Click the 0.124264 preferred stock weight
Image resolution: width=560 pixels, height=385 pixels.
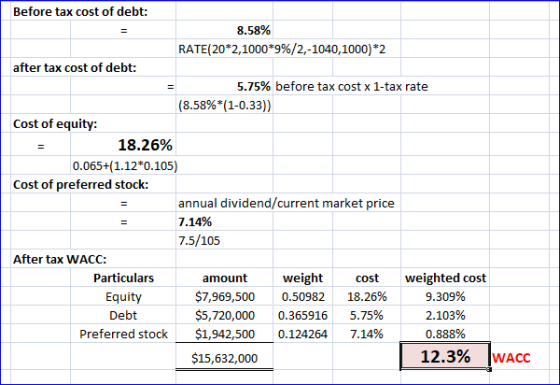coord(303,334)
